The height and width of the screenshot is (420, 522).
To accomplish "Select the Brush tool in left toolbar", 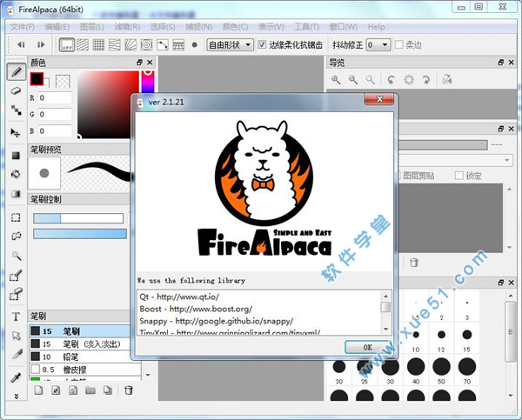I will click(17, 71).
